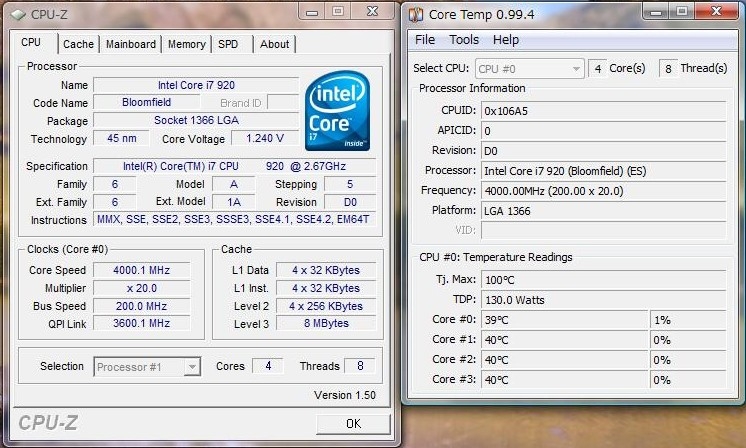Click the Frequency field '4000.00MHz (200.00 x 20.0)'
This screenshot has height=448, width=746.
click(x=604, y=191)
